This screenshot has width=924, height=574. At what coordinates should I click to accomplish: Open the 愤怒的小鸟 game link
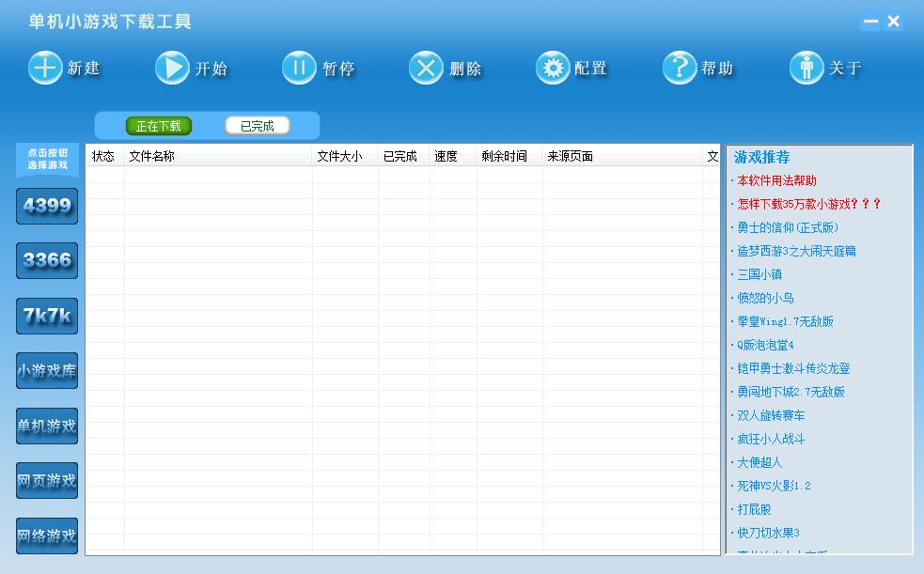pos(765,298)
